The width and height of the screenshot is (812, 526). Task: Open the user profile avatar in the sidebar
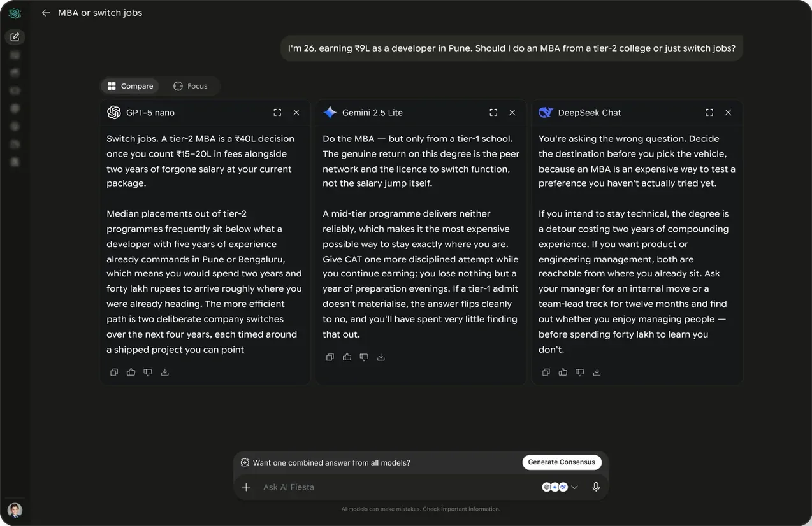click(x=15, y=509)
